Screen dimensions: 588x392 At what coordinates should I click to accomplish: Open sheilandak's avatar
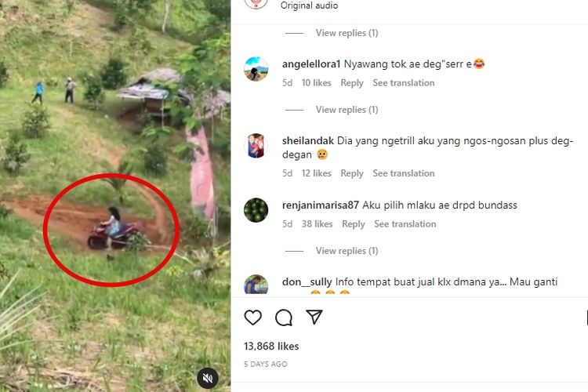[256, 146]
